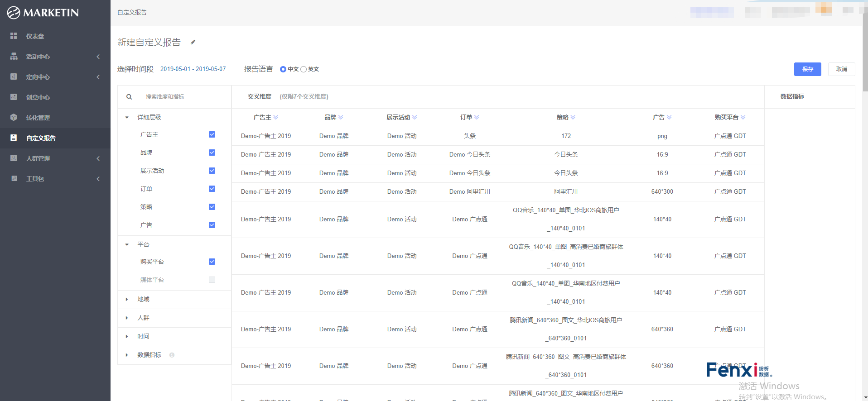
Task: Click the 取消 button
Action: [x=841, y=69]
